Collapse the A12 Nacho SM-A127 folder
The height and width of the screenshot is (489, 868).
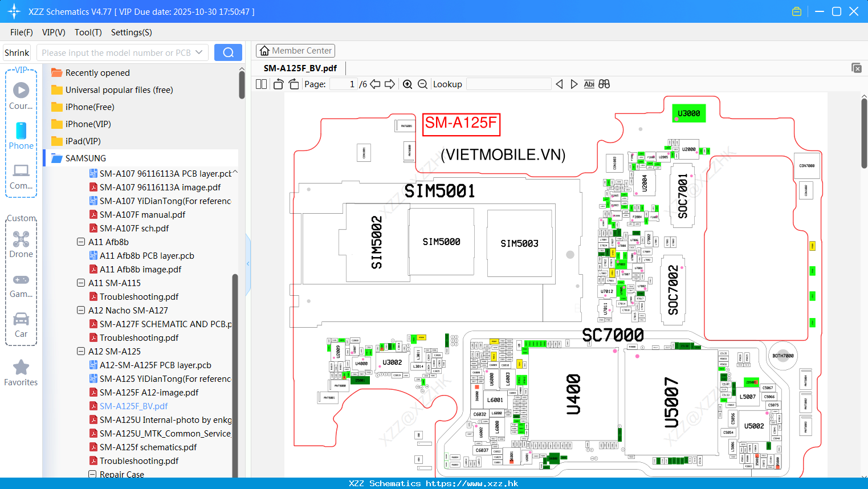click(81, 310)
